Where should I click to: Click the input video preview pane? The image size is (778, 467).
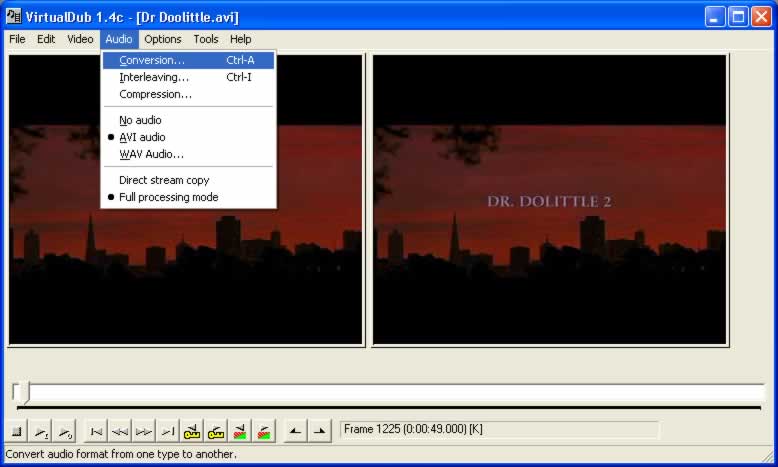coord(186,200)
